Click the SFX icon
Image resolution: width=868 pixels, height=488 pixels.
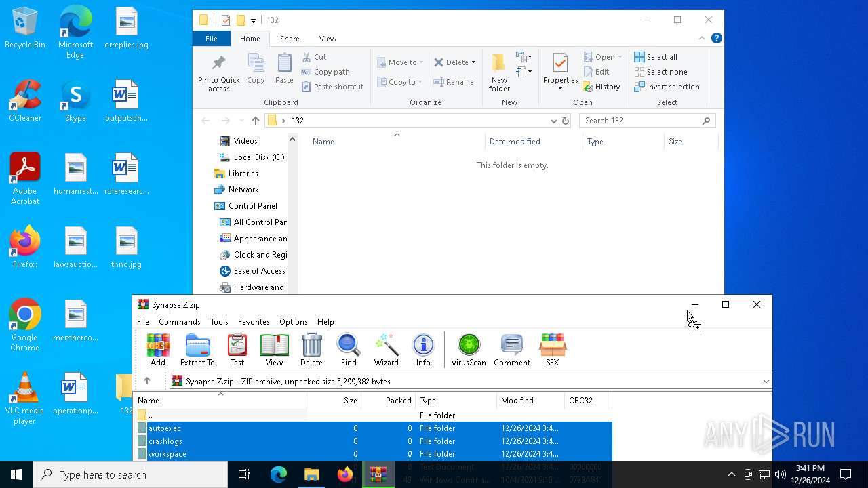553,350
